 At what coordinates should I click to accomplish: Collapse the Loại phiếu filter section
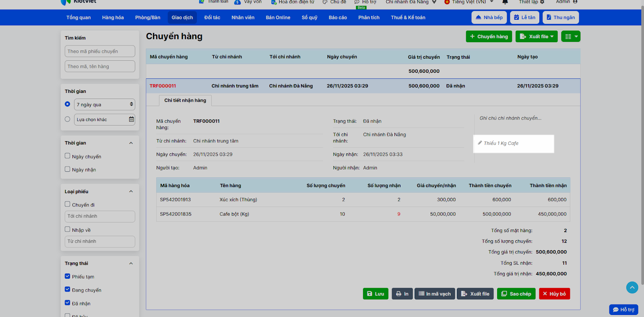coord(131,191)
